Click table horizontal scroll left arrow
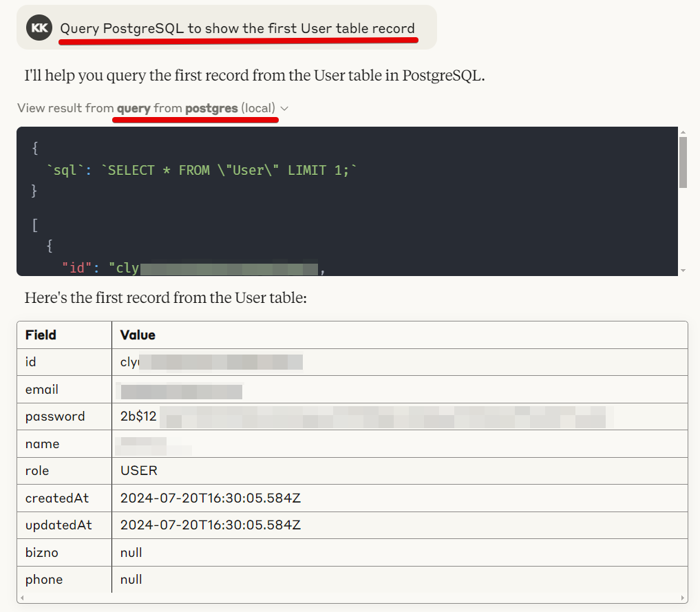 coord(22,598)
